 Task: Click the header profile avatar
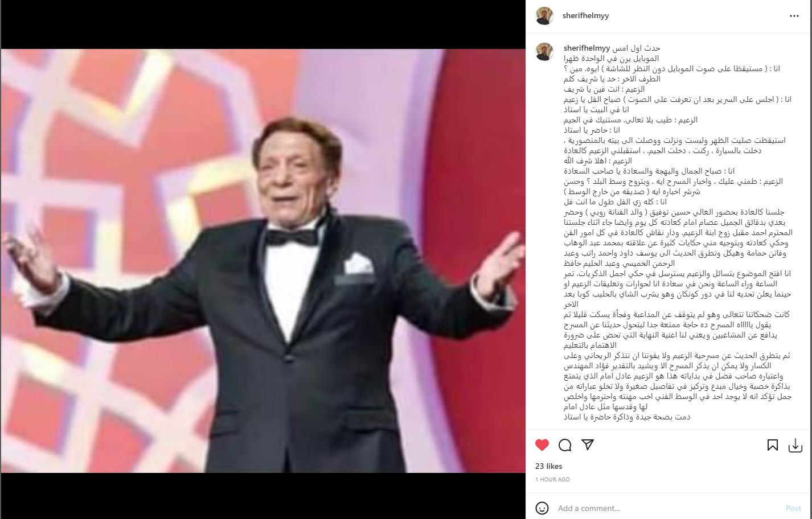tap(545, 16)
